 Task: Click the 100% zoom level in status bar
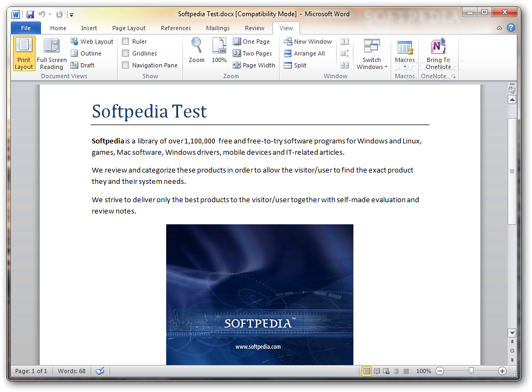(424, 372)
